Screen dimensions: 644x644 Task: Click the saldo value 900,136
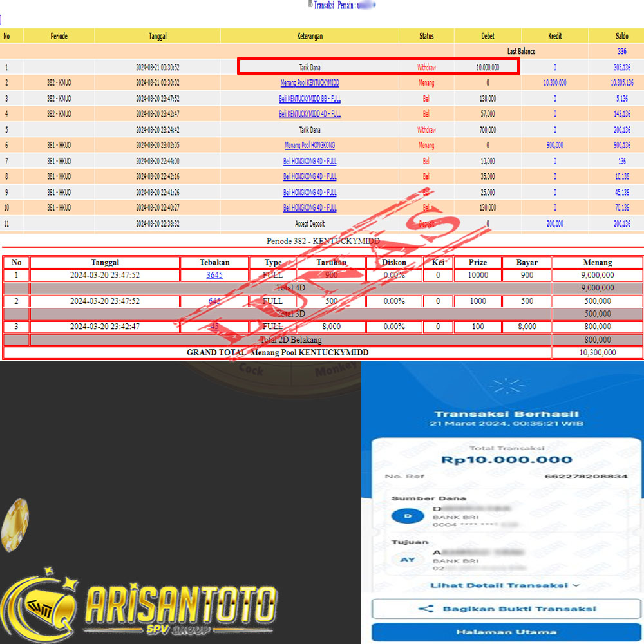tap(622, 146)
